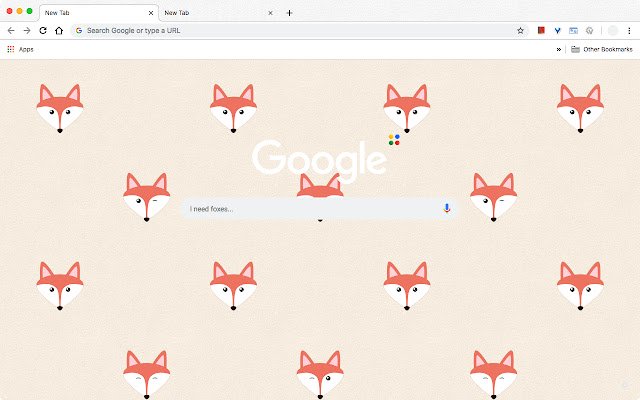Go forward with the forward arrow
This screenshot has width=640, height=400.
click(x=27, y=31)
